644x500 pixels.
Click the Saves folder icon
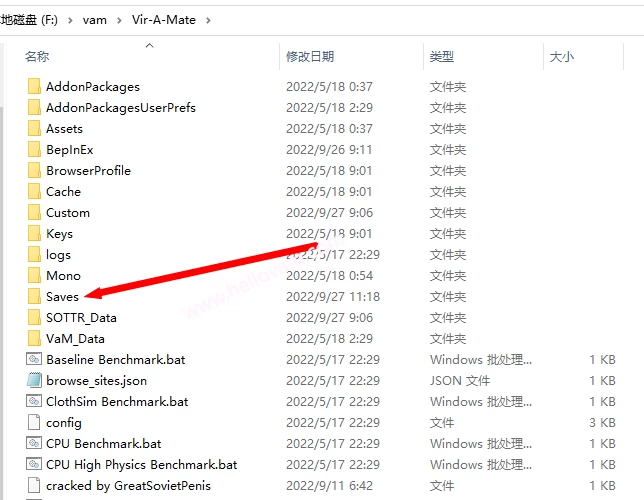tap(34, 296)
